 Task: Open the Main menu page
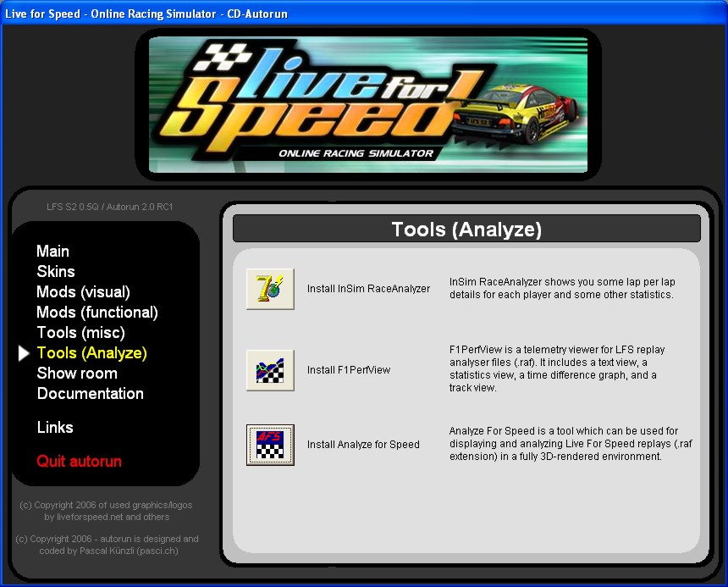click(53, 252)
